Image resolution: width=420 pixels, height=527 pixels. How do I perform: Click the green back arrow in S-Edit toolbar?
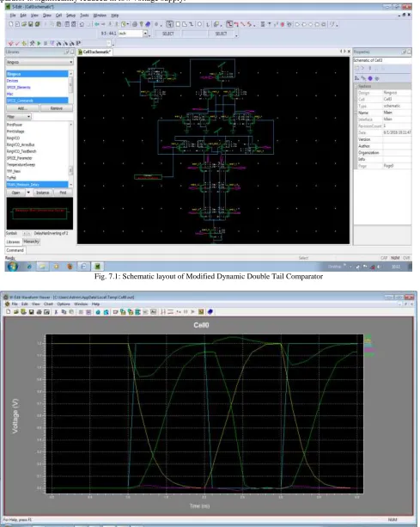[97, 24]
